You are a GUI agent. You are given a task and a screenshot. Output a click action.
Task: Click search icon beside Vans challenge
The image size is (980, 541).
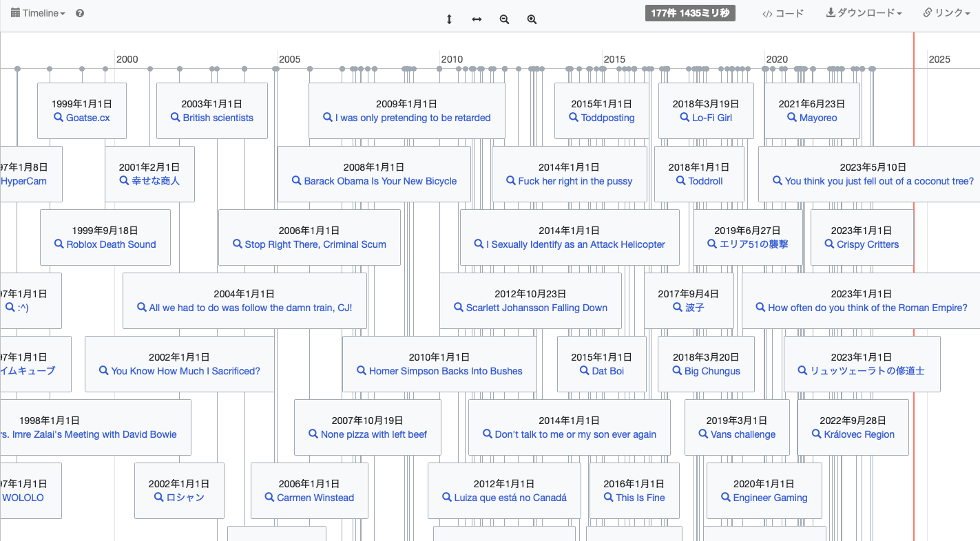(x=703, y=434)
